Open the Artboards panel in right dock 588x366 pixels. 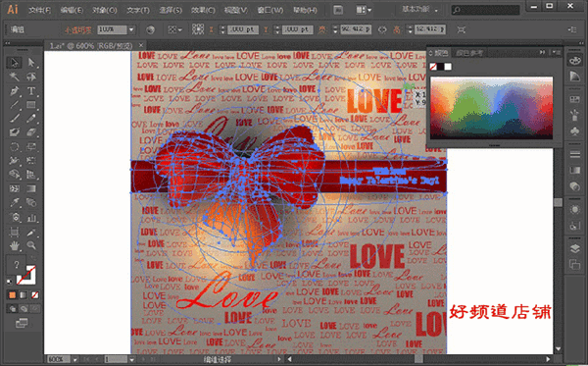pyautogui.click(x=574, y=264)
